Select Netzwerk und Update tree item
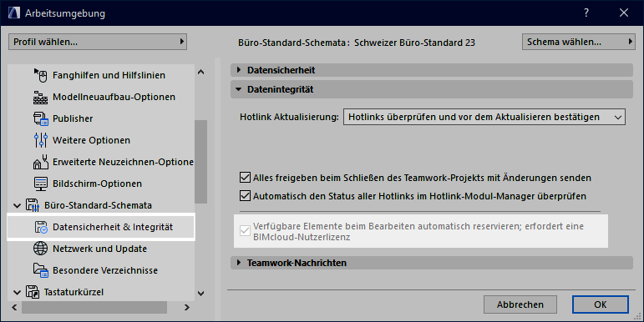Viewport: 644px width, 322px height. 99,249
